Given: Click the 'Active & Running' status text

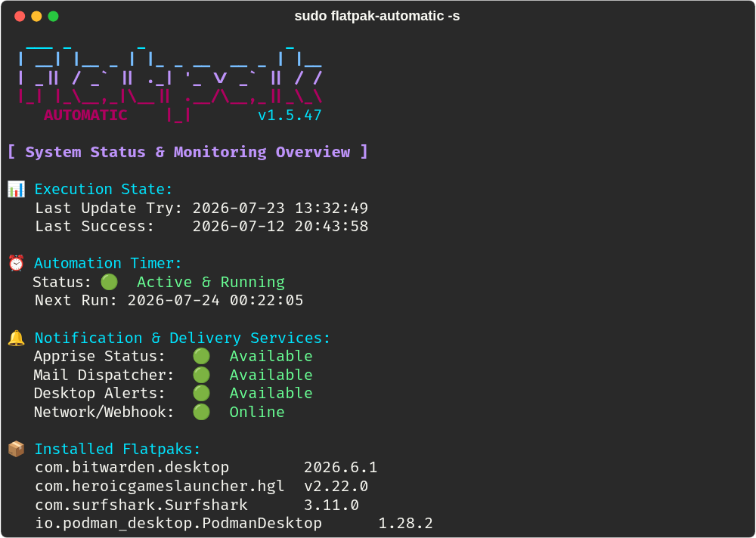Looking at the screenshot, I should 211,282.
